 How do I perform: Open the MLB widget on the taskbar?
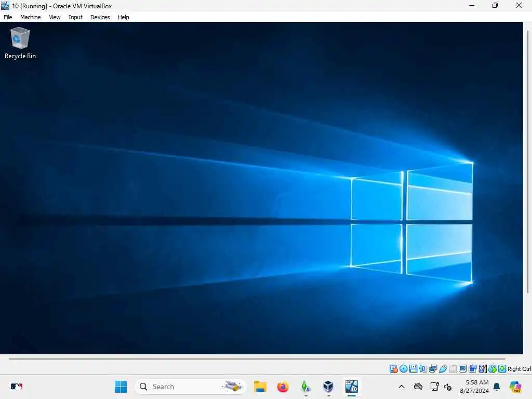click(16, 387)
